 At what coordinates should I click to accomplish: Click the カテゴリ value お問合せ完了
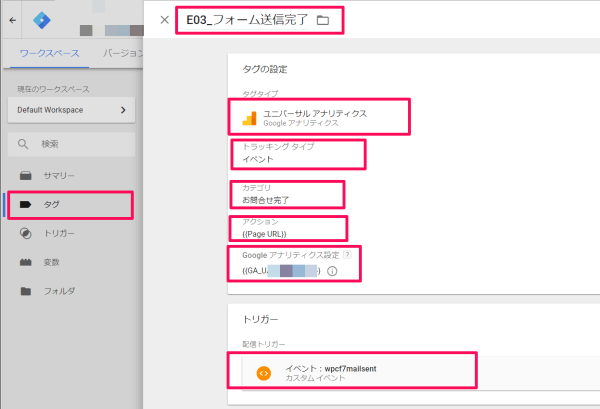click(266, 200)
